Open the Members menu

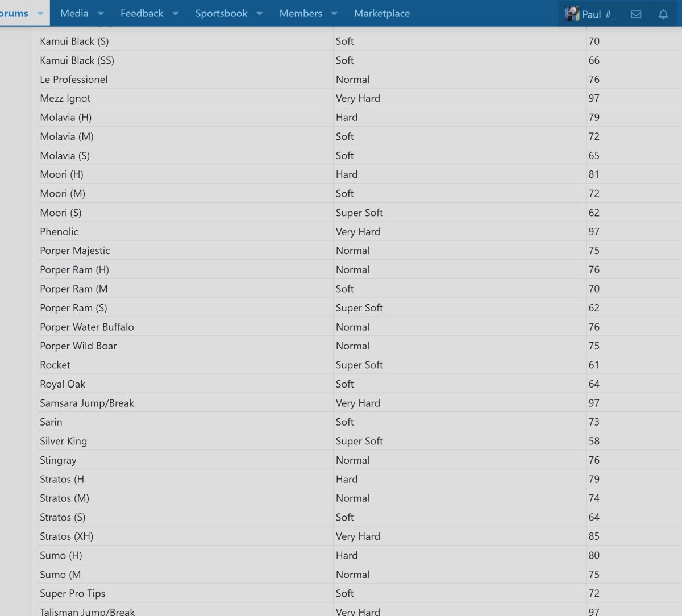click(x=301, y=13)
